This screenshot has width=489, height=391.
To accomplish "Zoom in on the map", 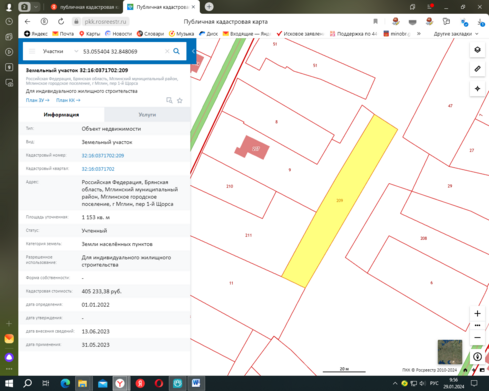I will pyautogui.click(x=477, y=313).
